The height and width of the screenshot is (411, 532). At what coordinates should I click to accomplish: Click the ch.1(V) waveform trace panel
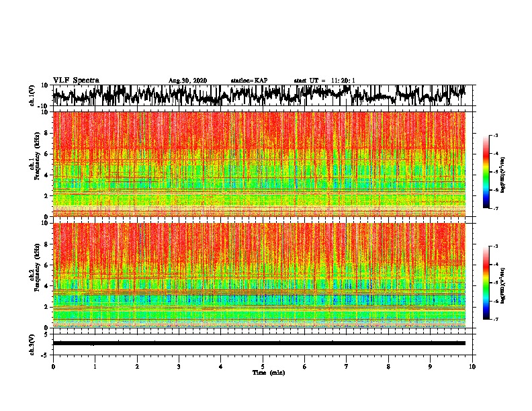(263, 95)
